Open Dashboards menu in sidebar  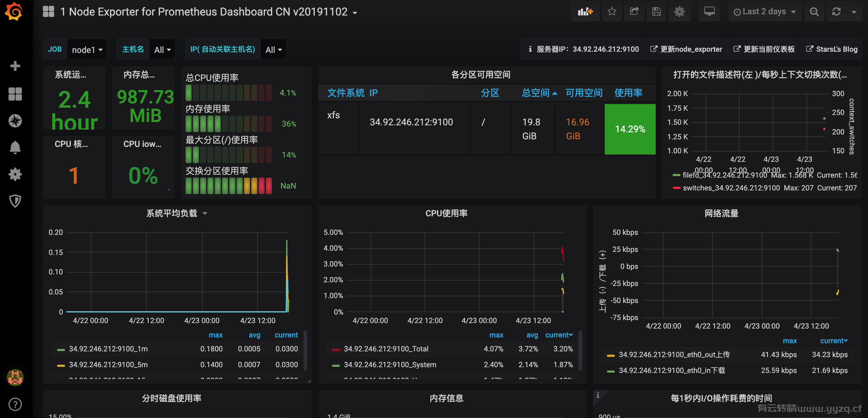pyautogui.click(x=15, y=94)
